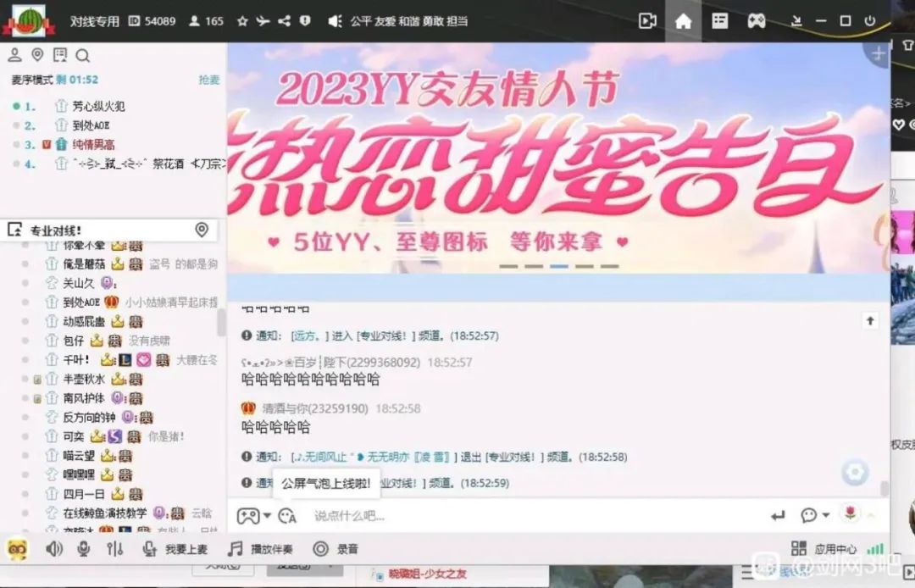Open the game controller icon in title bar
This screenshot has height=588, width=915.
[757, 21]
